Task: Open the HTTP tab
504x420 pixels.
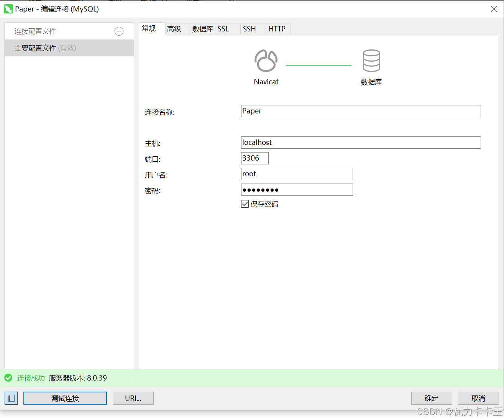Action: (278, 29)
